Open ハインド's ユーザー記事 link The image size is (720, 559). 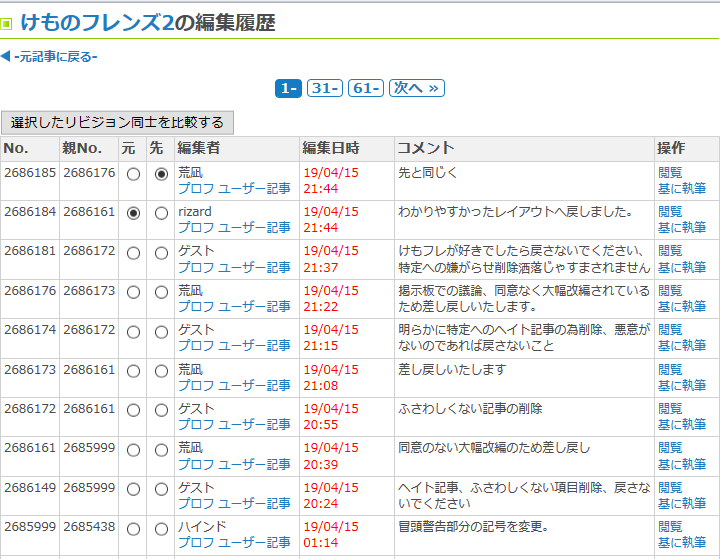tap(254, 542)
